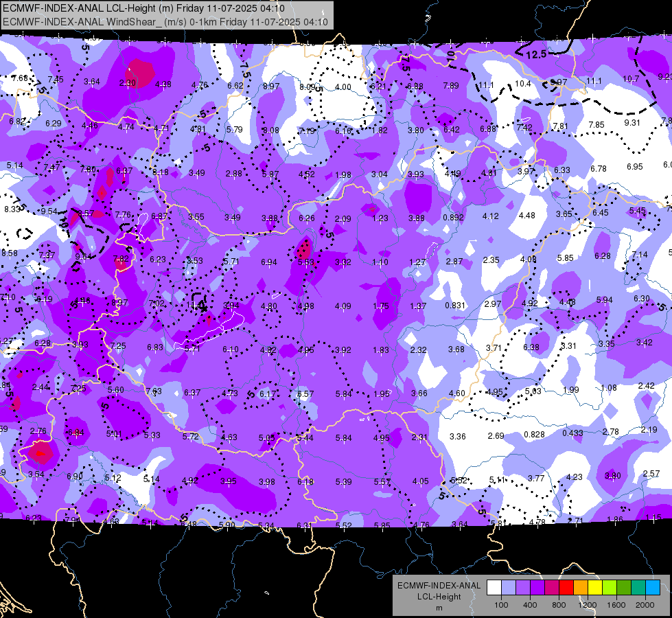Screen dimensions: 672x618
Task: Click the '400' legend scale label
Action: 530,605
